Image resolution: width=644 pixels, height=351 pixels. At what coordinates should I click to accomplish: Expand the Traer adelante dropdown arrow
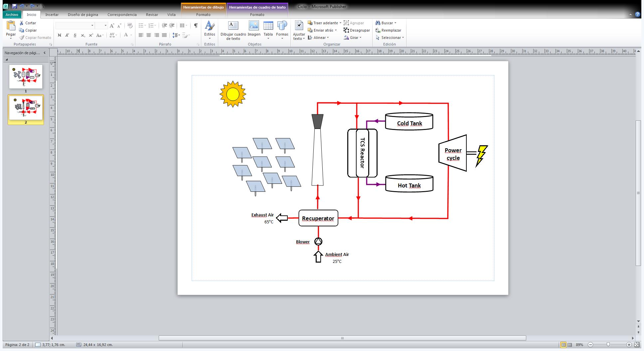340,23
